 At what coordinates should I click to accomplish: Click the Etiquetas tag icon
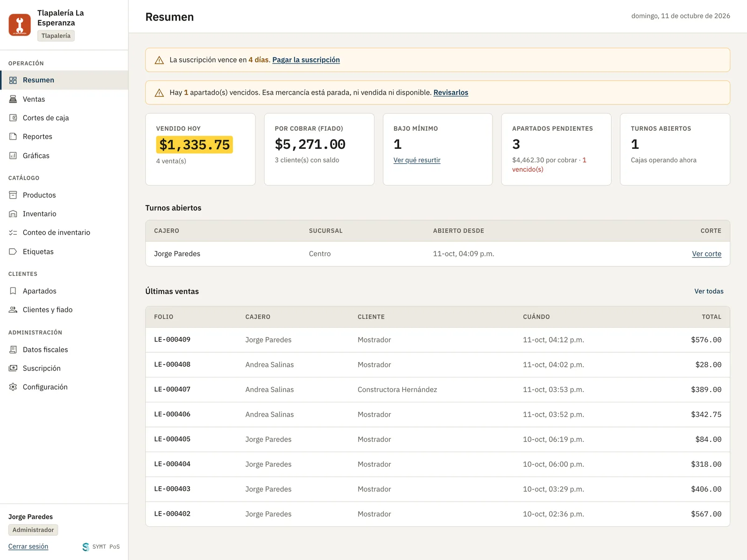click(13, 252)
